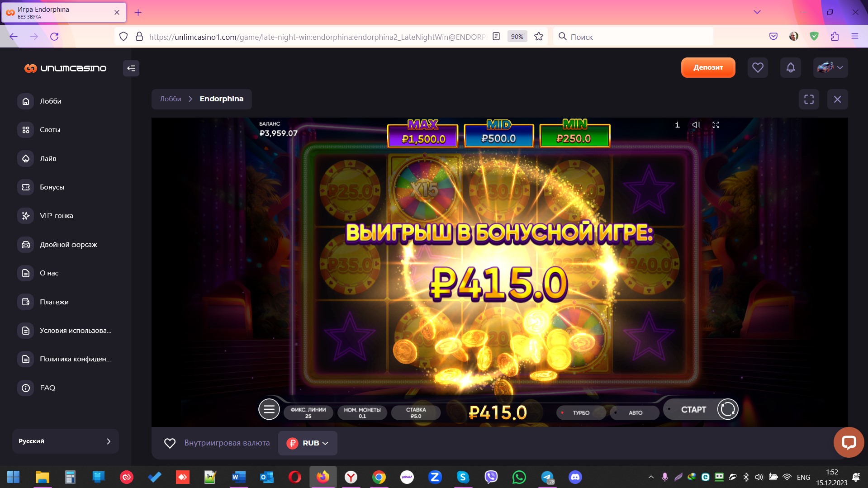Viewport: 868px width, 488px height.
Task: Open the in-game hamburger menu
Action: coord(269,410)
